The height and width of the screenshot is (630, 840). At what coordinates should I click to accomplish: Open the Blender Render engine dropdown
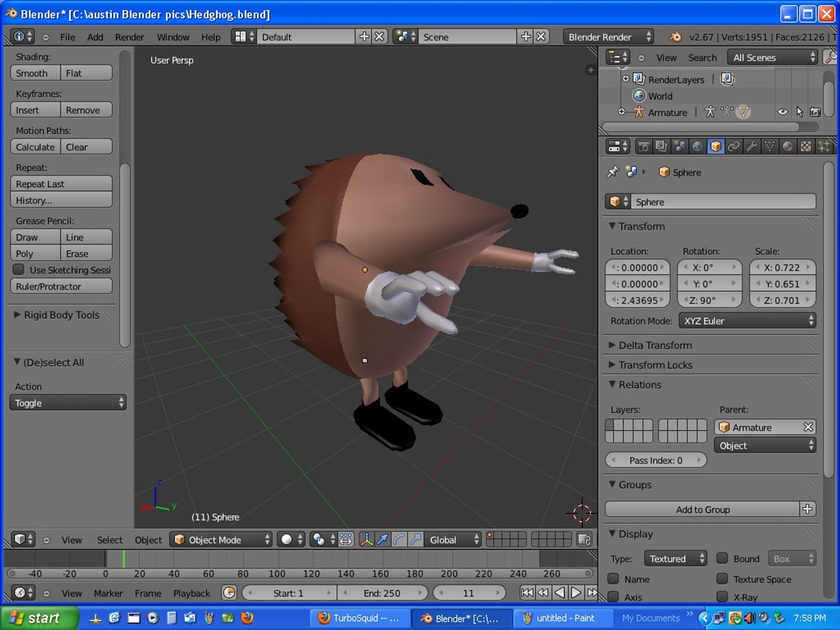coord(608,37)
